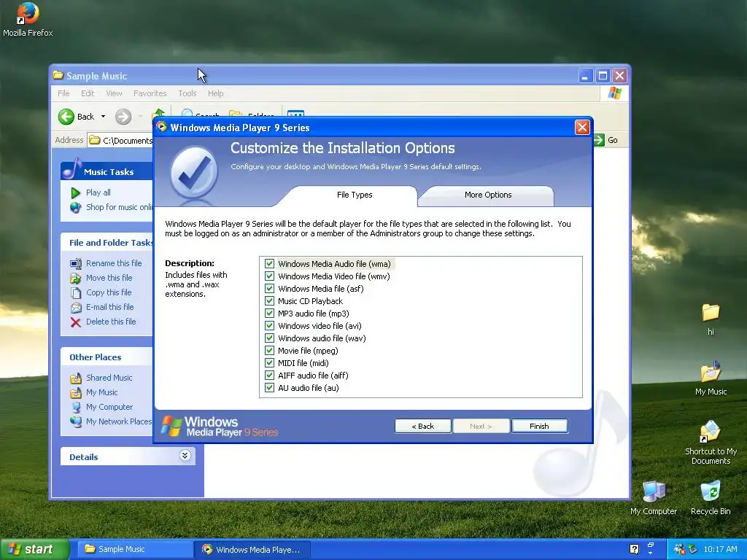Image resolution: width=747 pixels, height=560 pixels.
Task: Click the My Computer link in Other Places
Action: [x=109, y=407]
